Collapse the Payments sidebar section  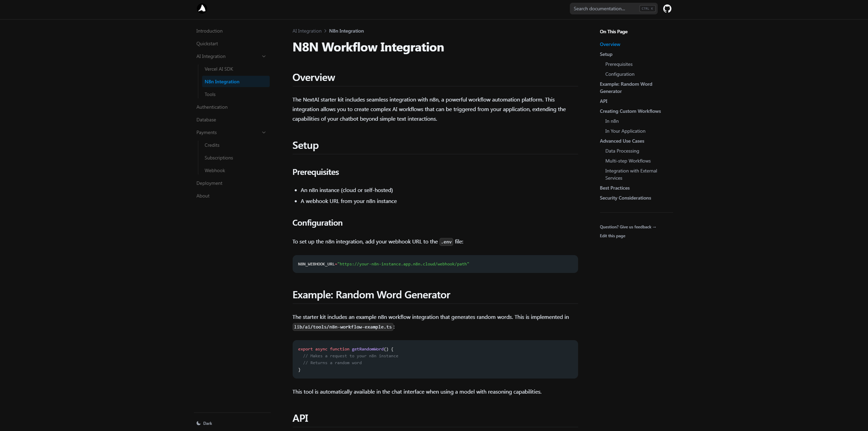263,132
